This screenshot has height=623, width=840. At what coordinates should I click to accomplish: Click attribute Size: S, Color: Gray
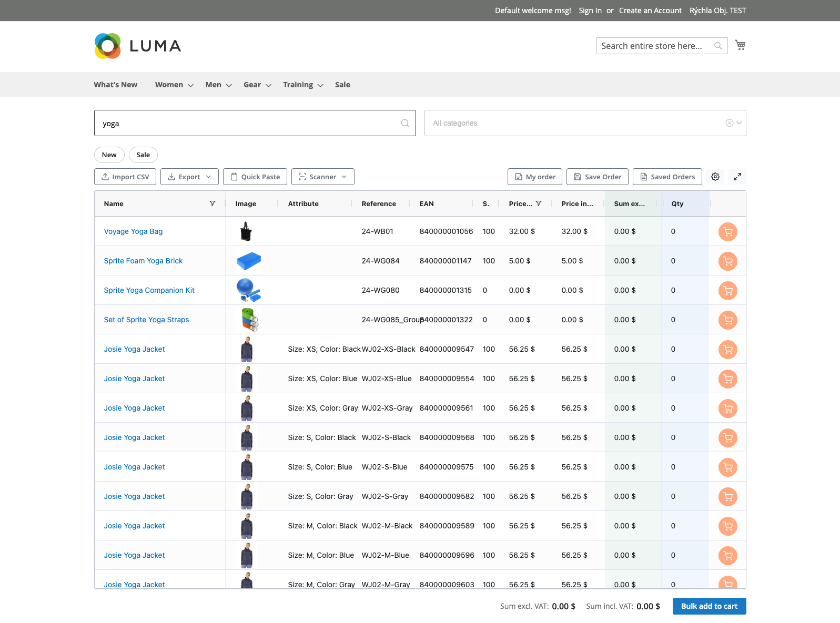coord(320,496)
